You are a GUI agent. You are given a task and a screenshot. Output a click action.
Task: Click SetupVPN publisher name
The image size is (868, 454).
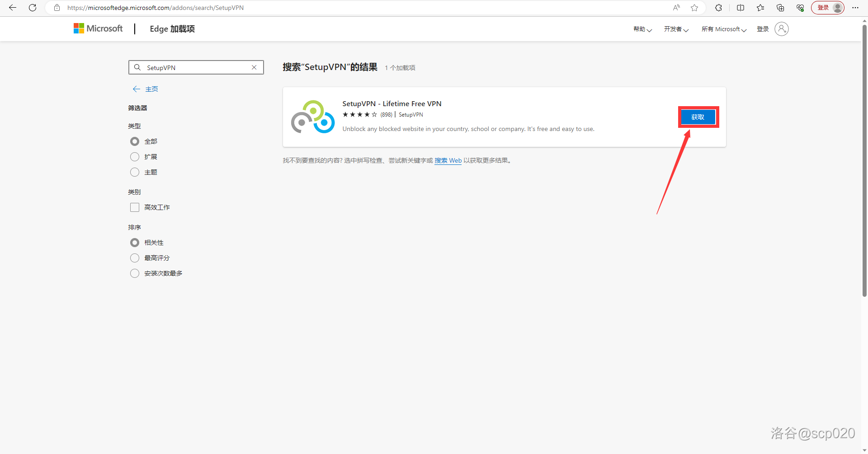point(411,115)
